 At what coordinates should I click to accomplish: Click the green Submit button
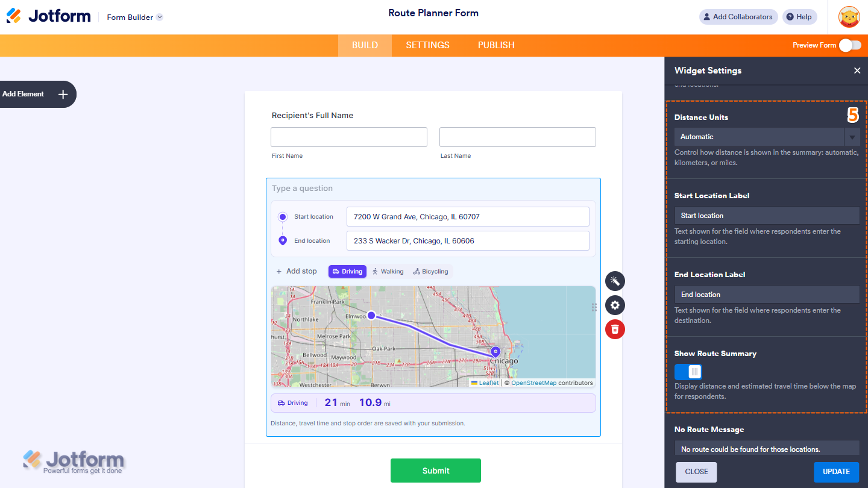coord(436,471)
